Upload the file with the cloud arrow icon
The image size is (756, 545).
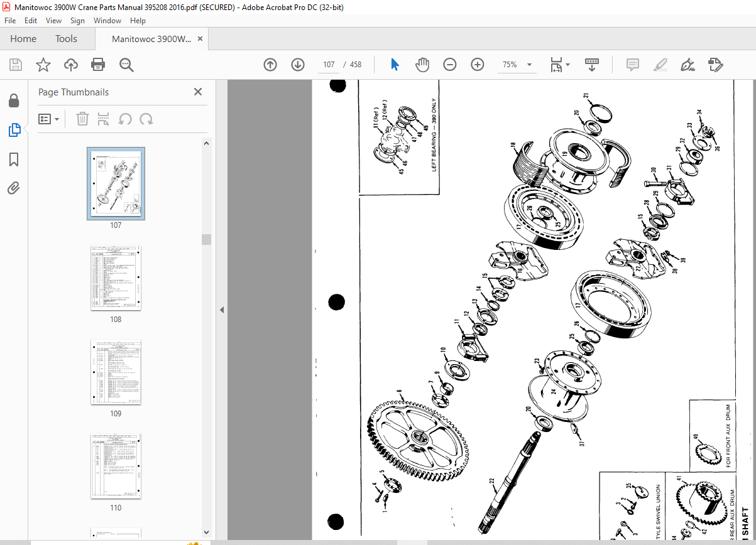[x=71, y=65]
